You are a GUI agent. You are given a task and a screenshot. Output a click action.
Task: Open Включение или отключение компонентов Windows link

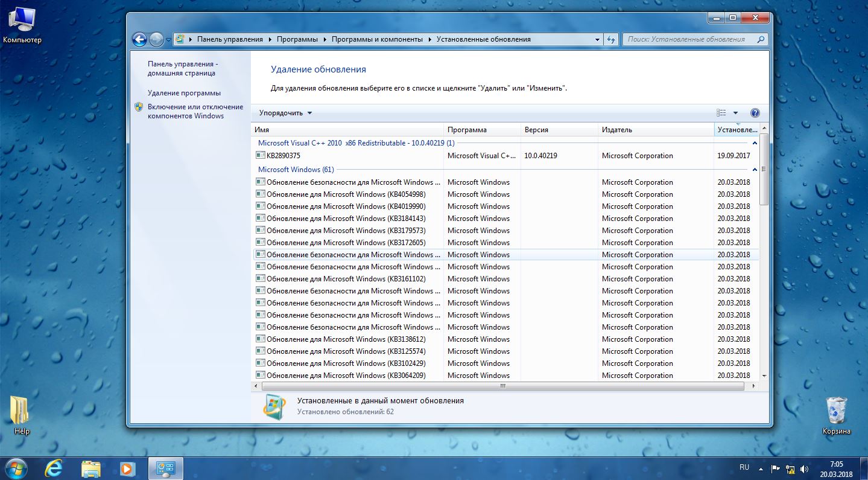(195, 111)
